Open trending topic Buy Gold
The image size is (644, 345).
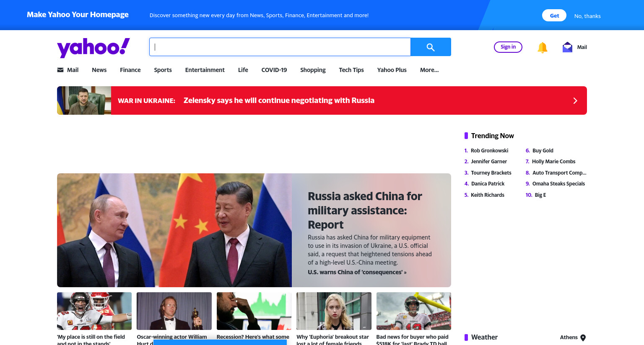point(543,151)
